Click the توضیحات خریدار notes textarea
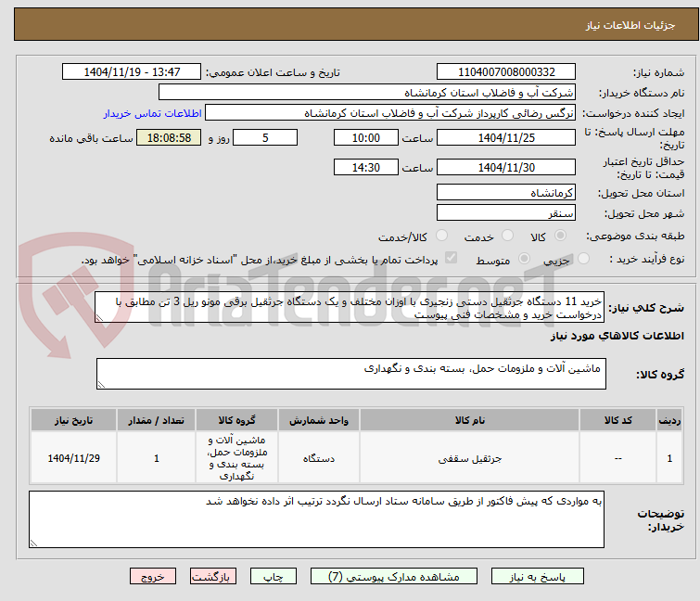 [316, 519]
